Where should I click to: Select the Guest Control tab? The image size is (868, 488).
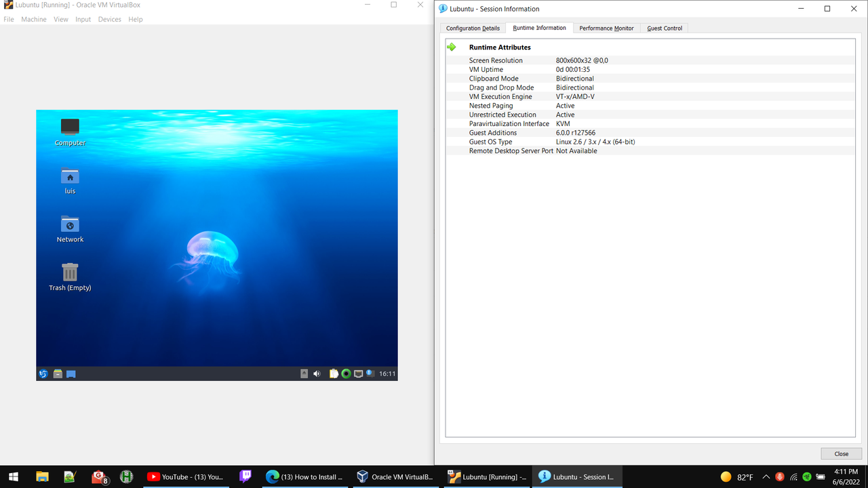pyautogui.click(x=664, y=28)
